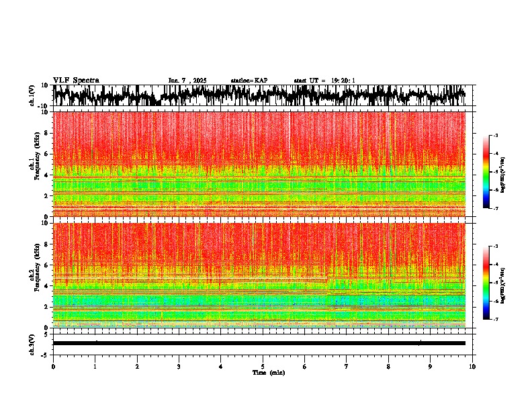Viewport: 532px width, 411px height.
Task: Click the "6" kHz tick of ch.1 spectrogram
Action: (47, 154)
